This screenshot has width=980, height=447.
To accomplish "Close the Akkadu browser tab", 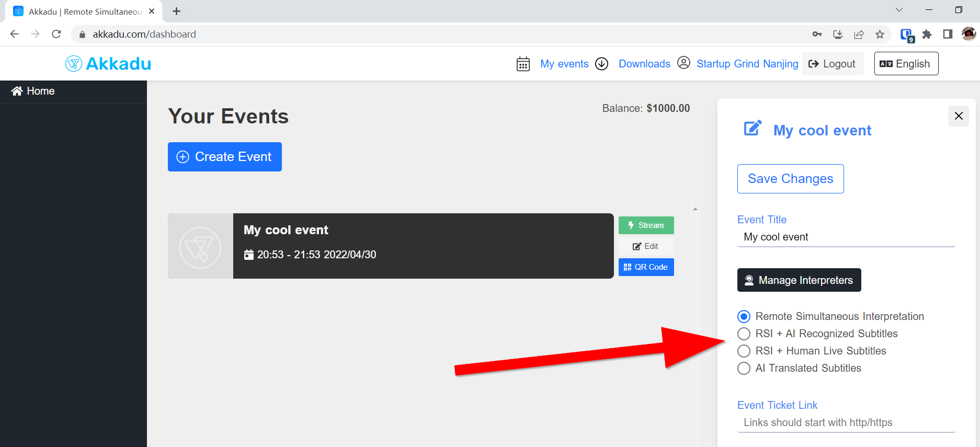I will (152, 11).
